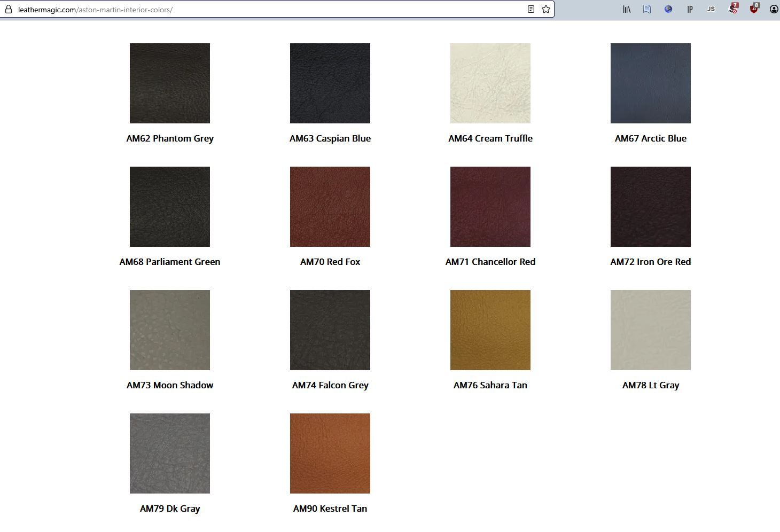780x532 pixels.
Task: Bookmark this page with the star icon
Action: click(545, 9)
